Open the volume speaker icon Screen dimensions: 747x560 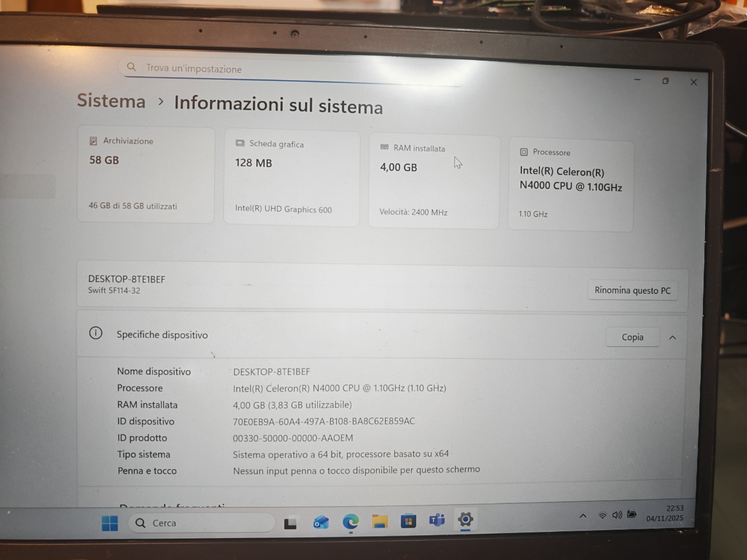pyautogui.click(x=617, y=515)
